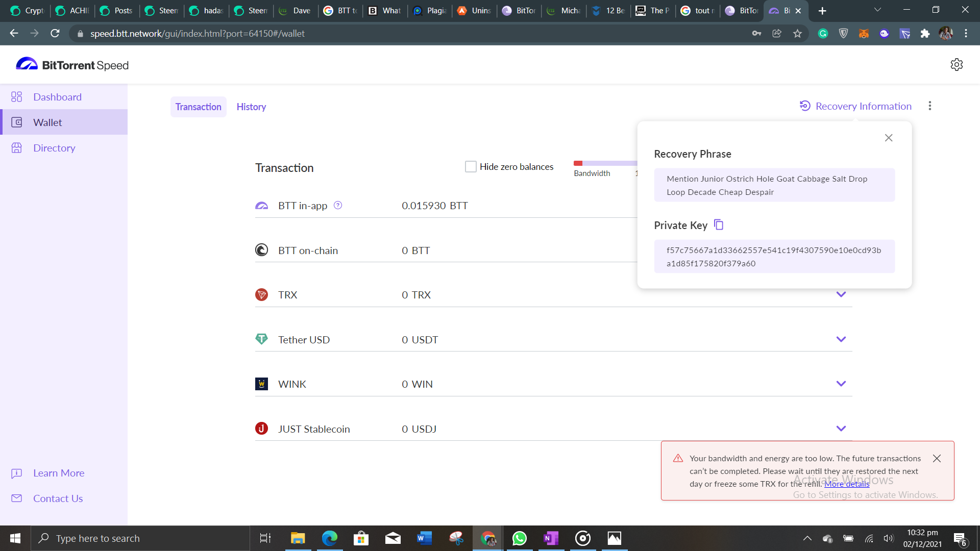Viewport: 980px width, 551px height.
Task: Expand the TRX row chevron
Action: coord(841,294)
